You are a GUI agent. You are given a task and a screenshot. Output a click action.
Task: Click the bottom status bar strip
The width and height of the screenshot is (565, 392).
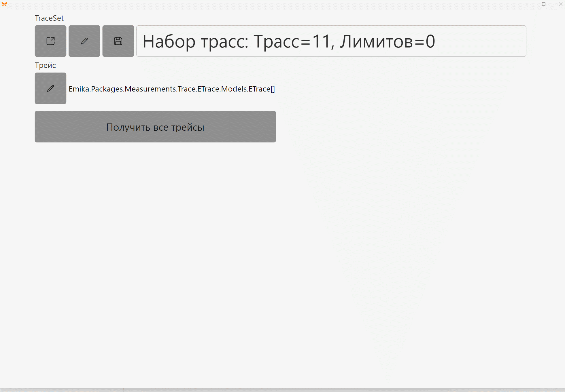(x=282, y=390)
